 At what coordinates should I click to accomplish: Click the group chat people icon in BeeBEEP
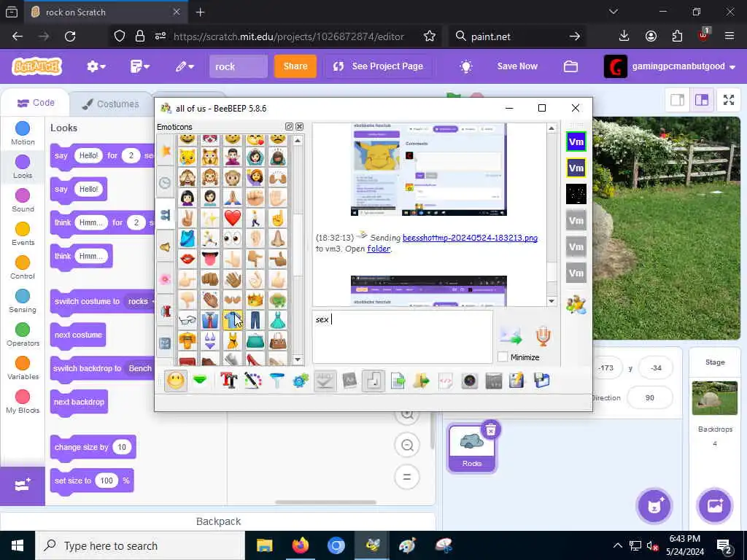point(576,304)
